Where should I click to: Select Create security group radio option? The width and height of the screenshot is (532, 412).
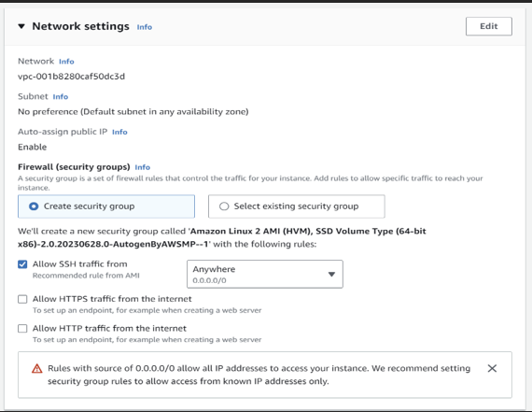pos(106,206)
